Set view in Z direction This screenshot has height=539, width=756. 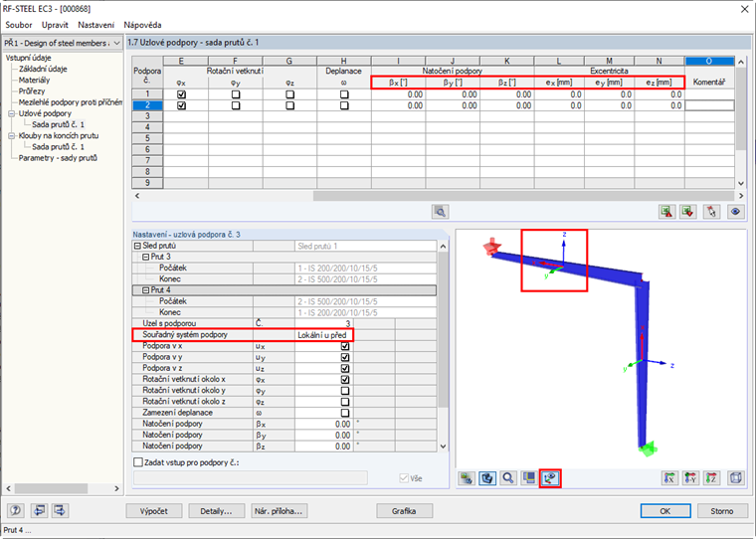pos(711,478)
